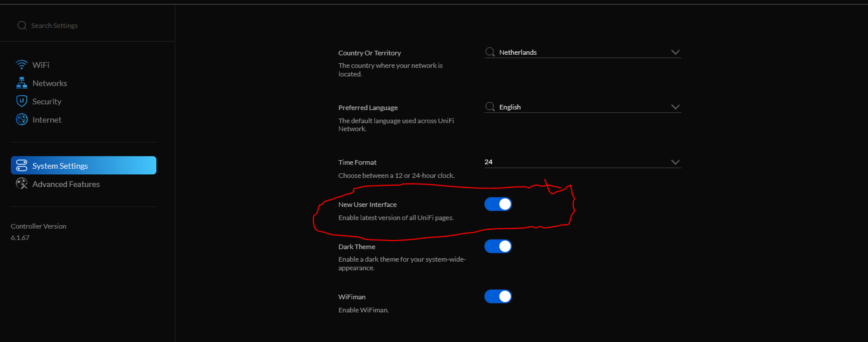Disable the New User Interface toggle
The height and width of the screenshot is (342, 868).
[498, 204]
